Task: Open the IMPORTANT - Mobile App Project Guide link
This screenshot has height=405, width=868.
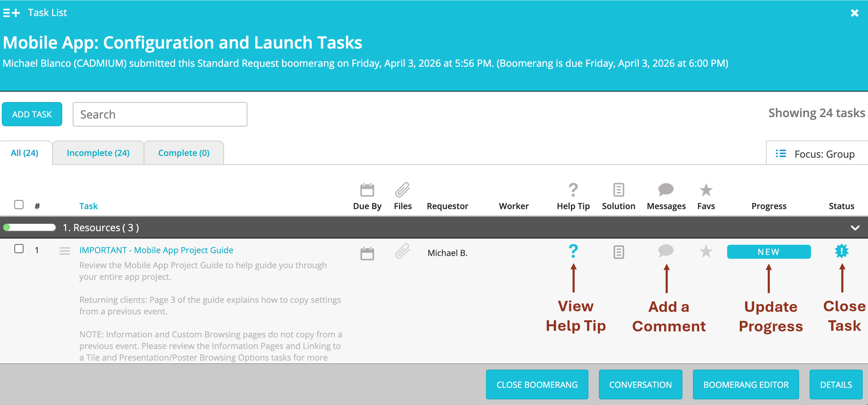Action: click(x=156, y=250)
